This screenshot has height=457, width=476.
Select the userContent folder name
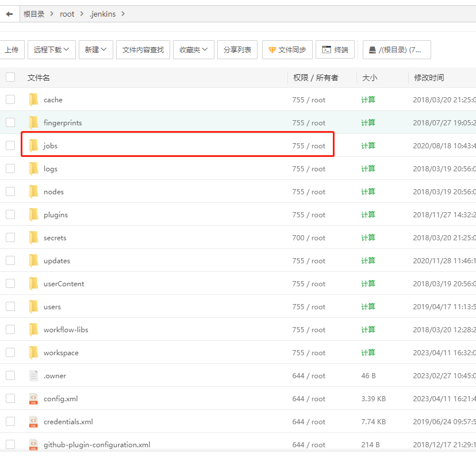point(64,284)
